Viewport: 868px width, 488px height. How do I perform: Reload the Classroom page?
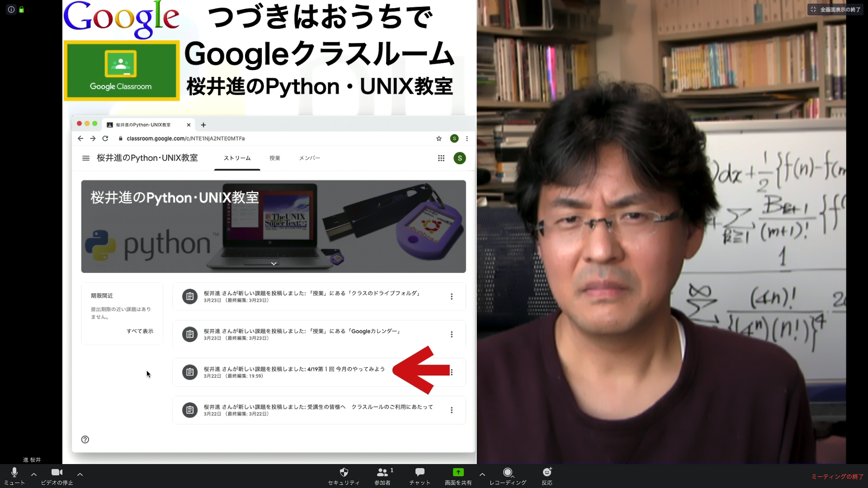coord(105,139)
